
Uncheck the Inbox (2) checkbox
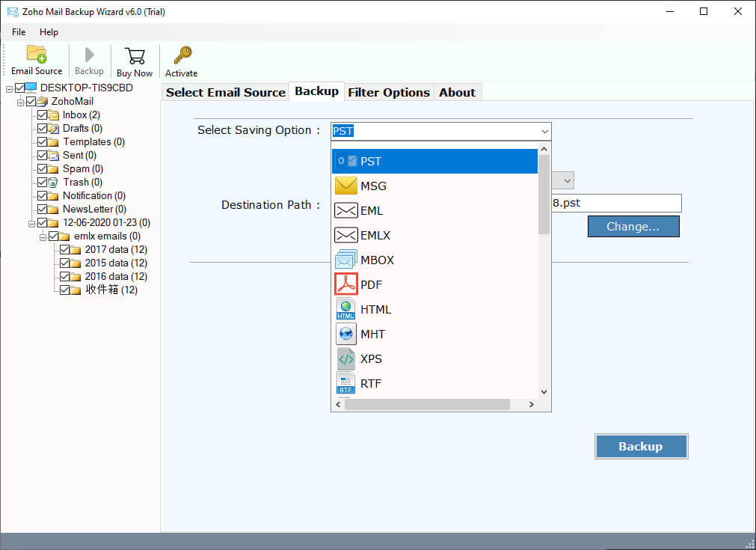(42, 114)
